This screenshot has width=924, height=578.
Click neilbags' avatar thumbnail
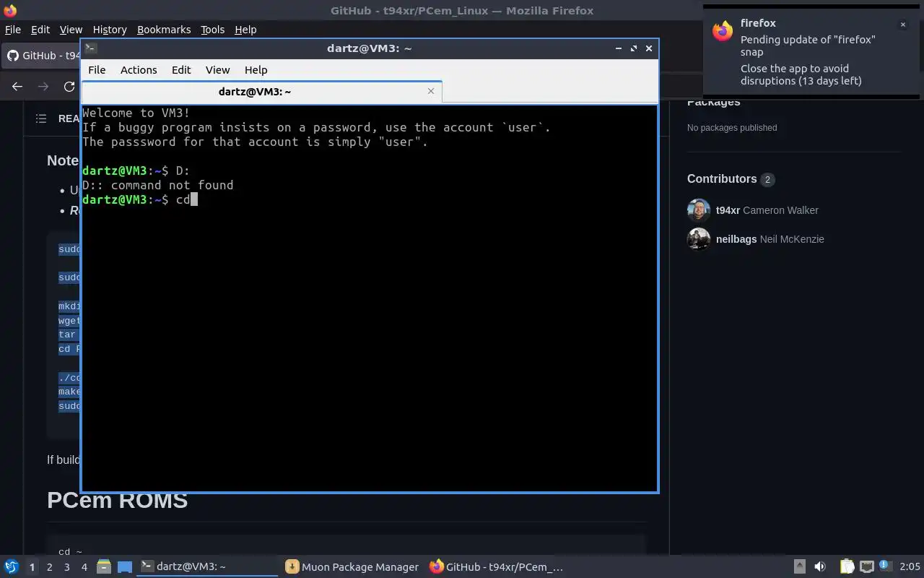(699, 239)
